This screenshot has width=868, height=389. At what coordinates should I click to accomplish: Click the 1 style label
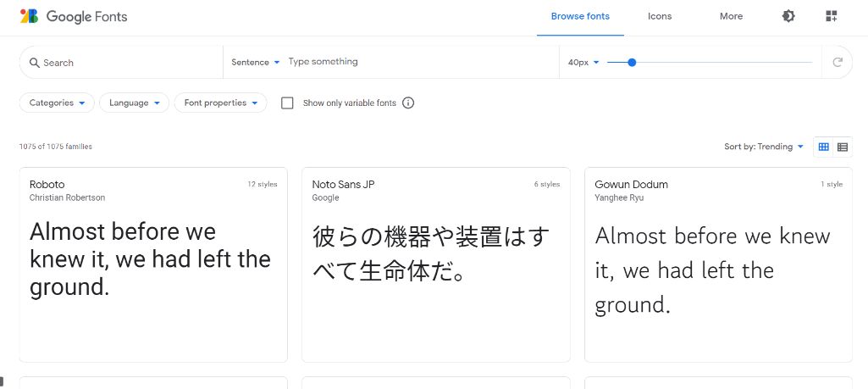point(832,185)
